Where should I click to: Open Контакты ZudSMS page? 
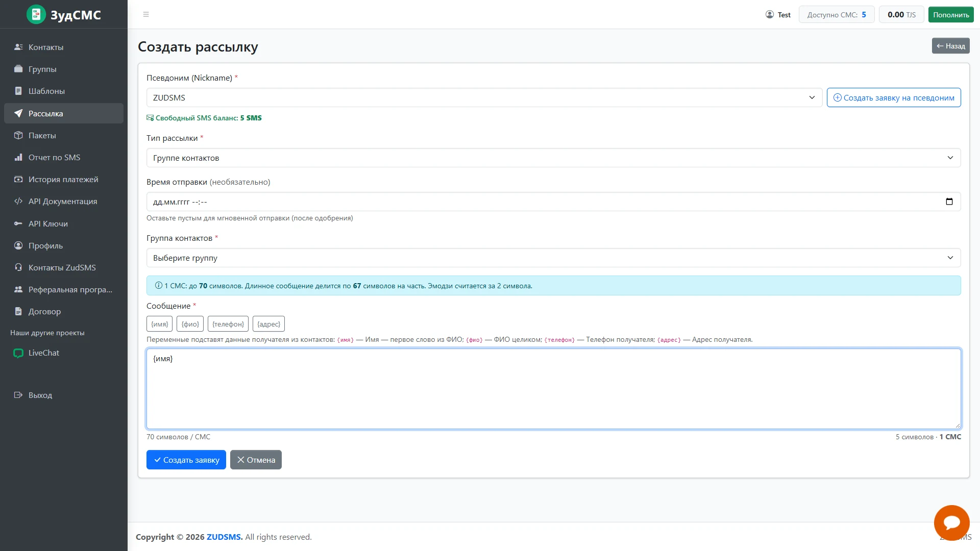[64, 267]
